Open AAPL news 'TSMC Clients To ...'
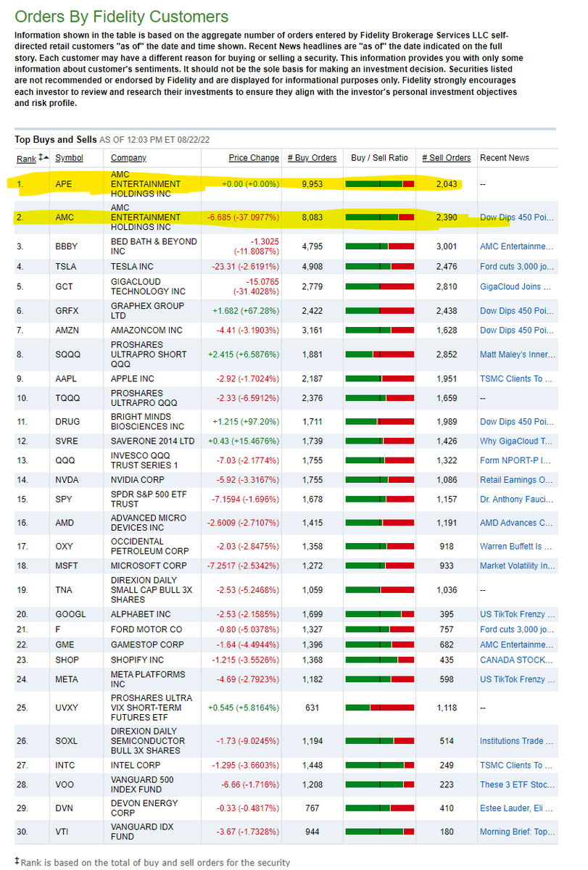 (x=515, y=378)
